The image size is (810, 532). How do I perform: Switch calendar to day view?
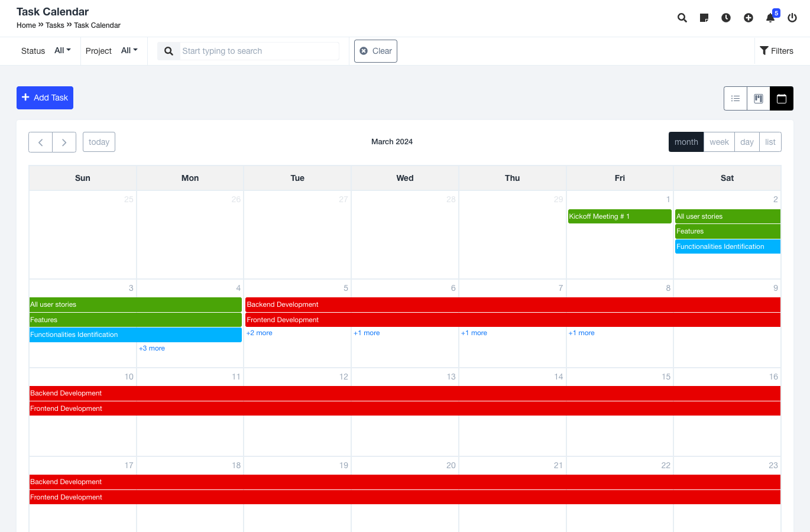747,142
